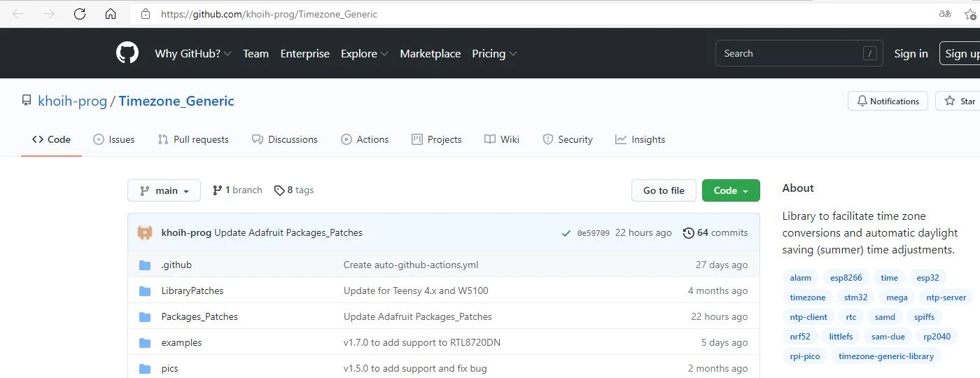This screenshot has width=980, height=378.
Task: Click the address bar lock icon
Action: [x=146, y=14]
